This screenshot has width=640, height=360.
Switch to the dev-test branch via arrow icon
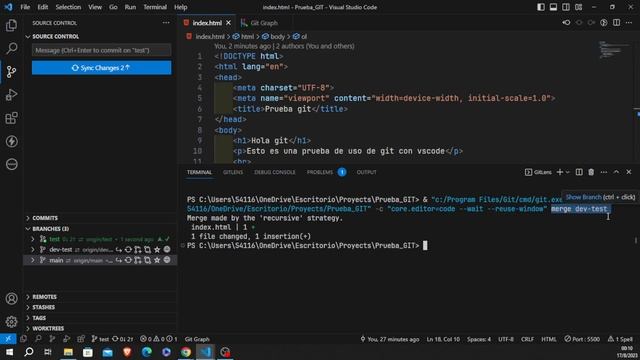tap(119, 249)
